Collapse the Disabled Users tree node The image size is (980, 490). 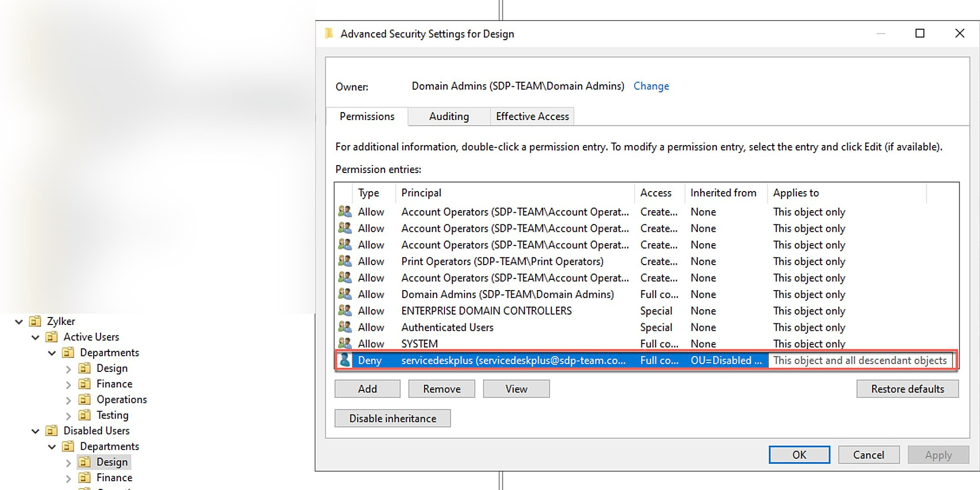[35, 431]
